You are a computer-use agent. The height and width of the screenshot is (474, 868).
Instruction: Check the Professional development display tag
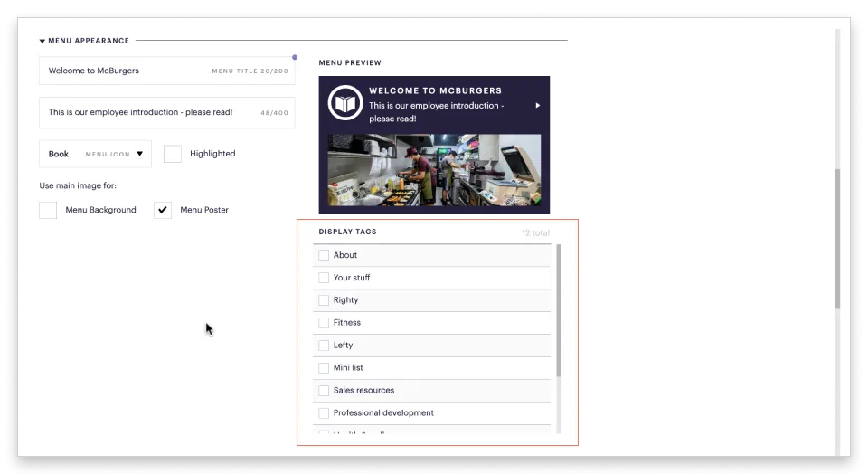pyautogui.click(x=324, y=413)
